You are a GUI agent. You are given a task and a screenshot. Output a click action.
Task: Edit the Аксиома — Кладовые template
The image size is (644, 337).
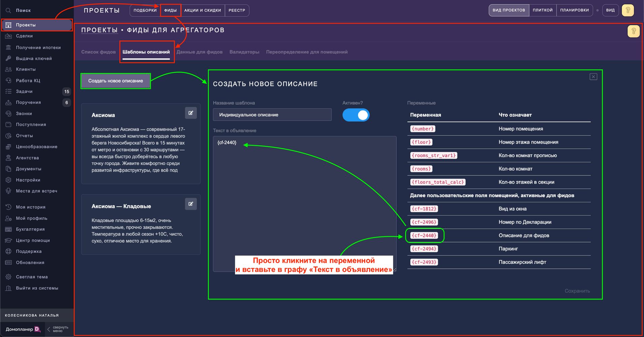point(191,204)
